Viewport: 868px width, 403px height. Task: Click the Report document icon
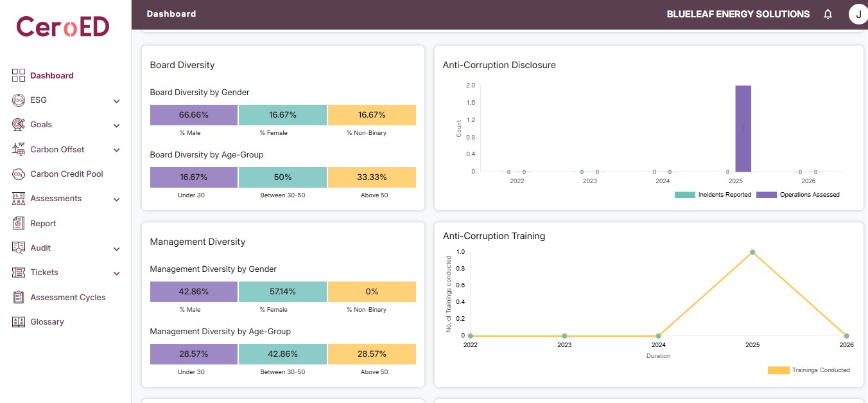[19, 223]
